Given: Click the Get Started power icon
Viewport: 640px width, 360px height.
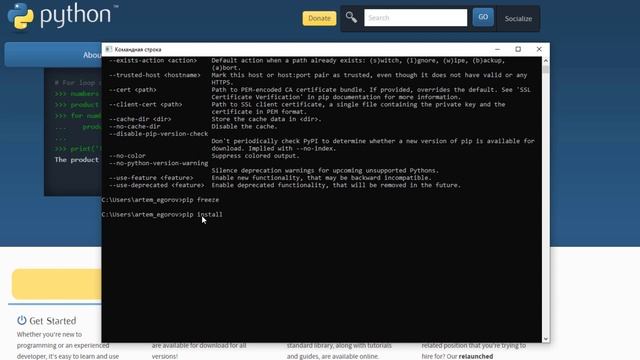Looking at the screenshot, I should [x=22, y=320].
